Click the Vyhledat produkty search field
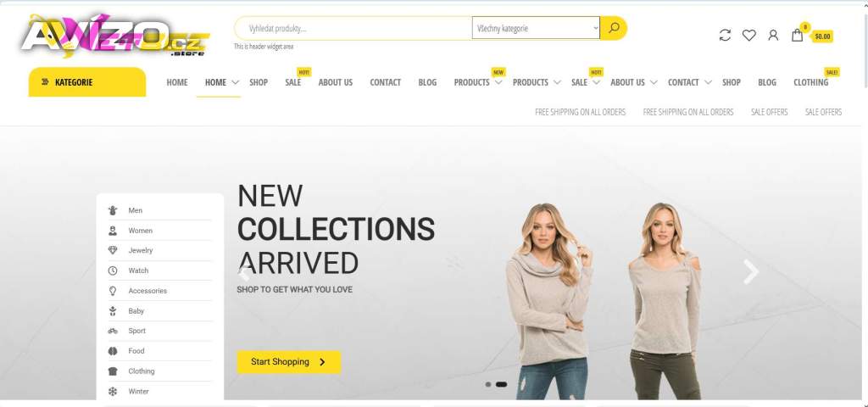Image resolution: width=868 pixels, height=407 pixels. [x=353, y=28]
